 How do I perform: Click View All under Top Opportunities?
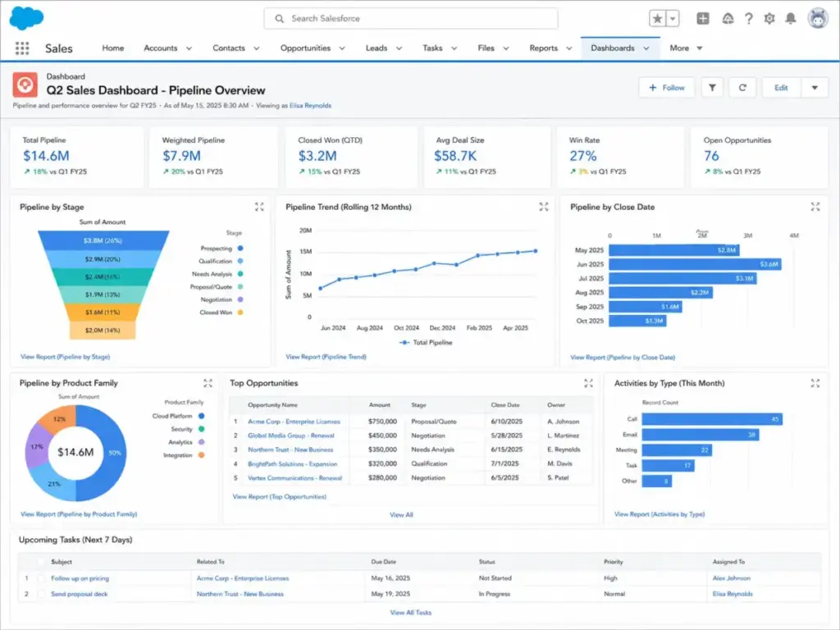401,515
